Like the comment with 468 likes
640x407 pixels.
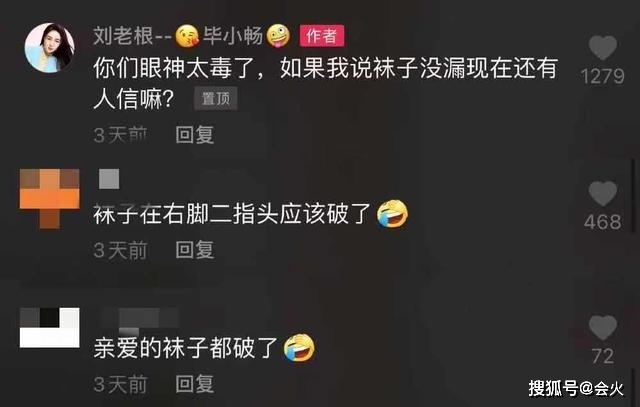[x=603, y=193]
